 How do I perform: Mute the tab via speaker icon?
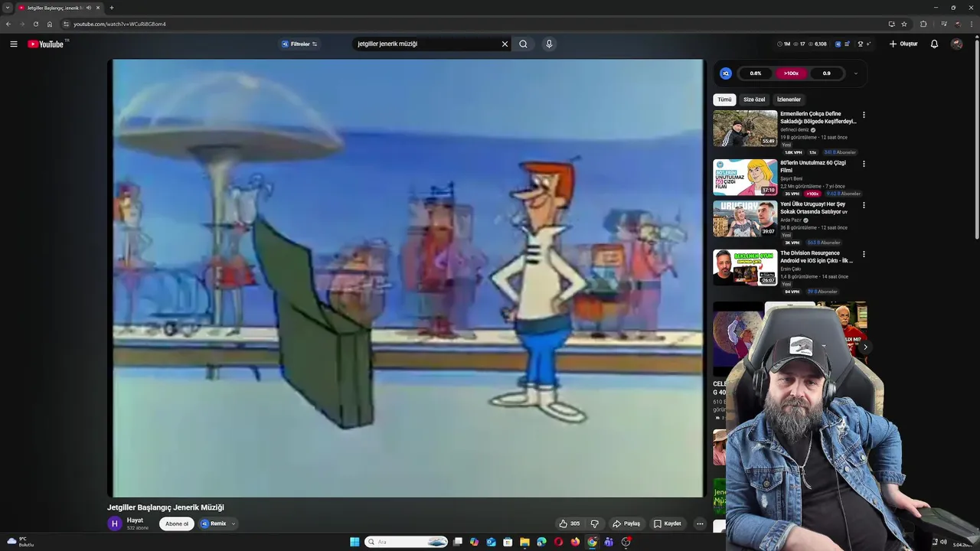tap(89, 8)
